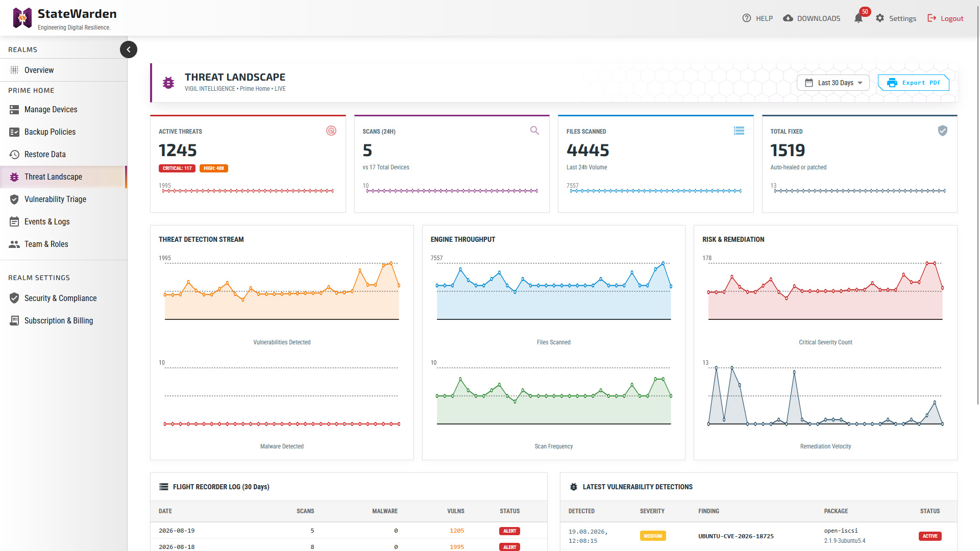Open Manage Devices in the sidebar
This screenshot has width=980, height=551.
coord(63,109)
